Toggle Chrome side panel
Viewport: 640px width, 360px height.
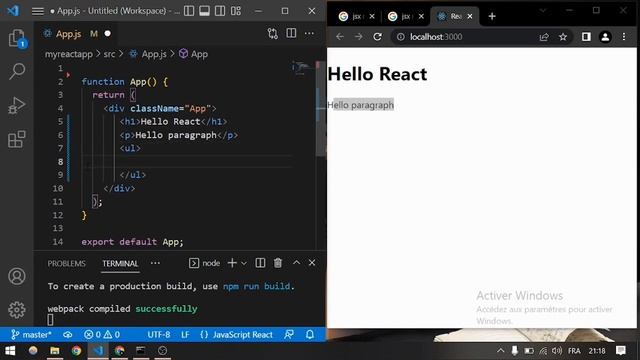pos(586,37)
